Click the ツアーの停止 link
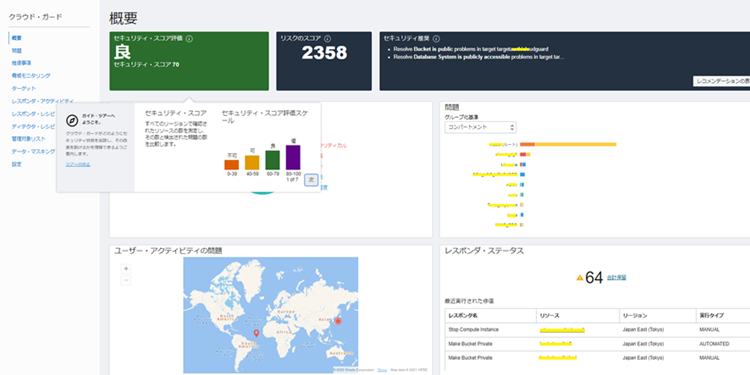Image resolution: width=750 pixels, height=375 pixels. point(78,165)
